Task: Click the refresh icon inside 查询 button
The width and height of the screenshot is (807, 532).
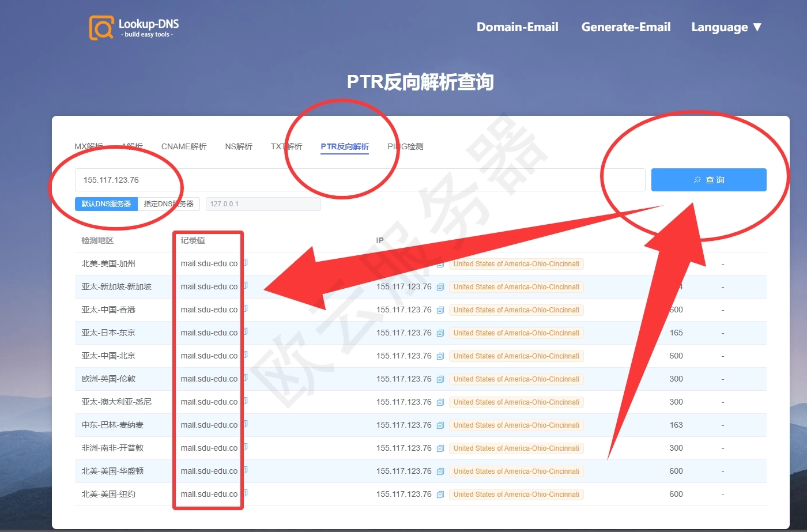Action: [x=697, y=179]
